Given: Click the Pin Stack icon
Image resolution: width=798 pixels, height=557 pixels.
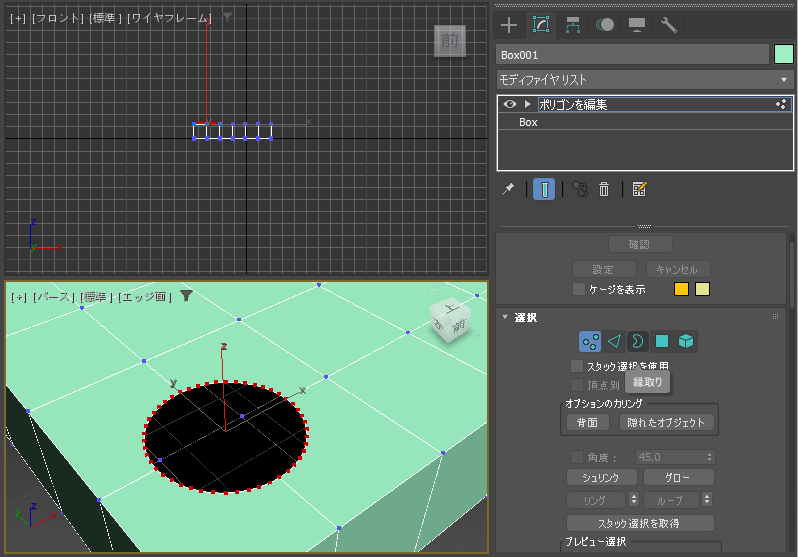Looking at the screenshot, I should [508, 189].
